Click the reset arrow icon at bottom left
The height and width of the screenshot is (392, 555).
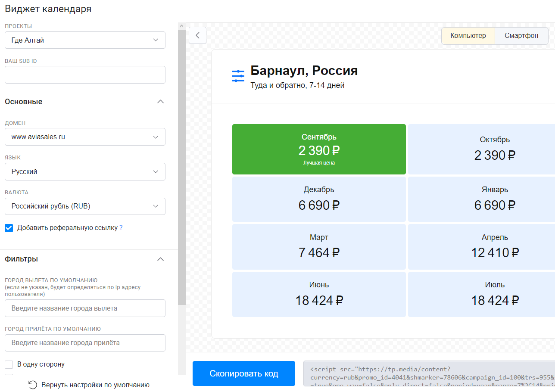[32, 385]
